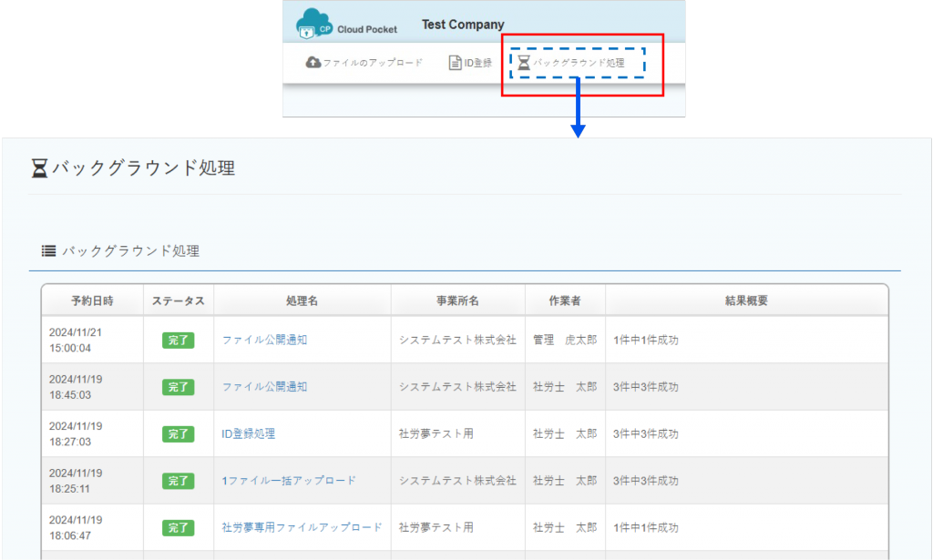
Task: Click the 作業者 column header
Action: (565, 300)
